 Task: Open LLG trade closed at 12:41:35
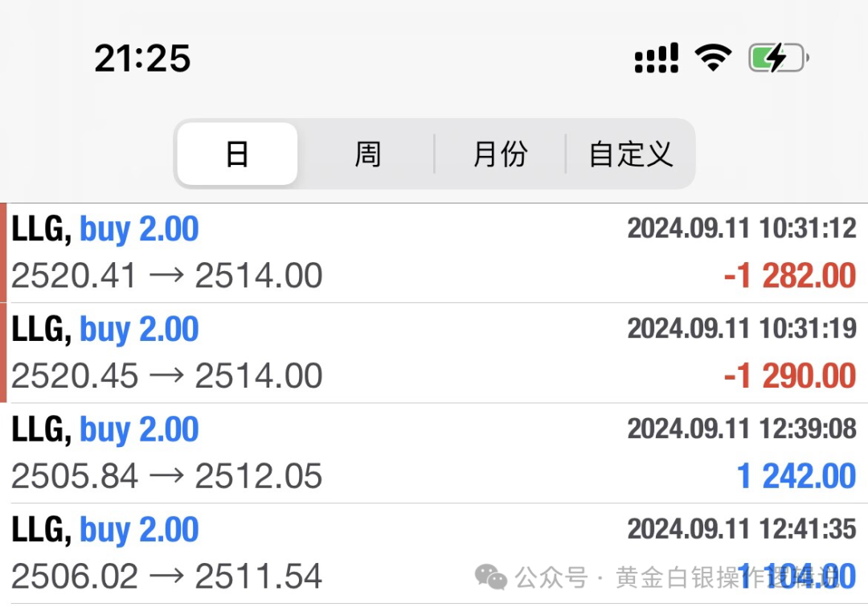434,554
